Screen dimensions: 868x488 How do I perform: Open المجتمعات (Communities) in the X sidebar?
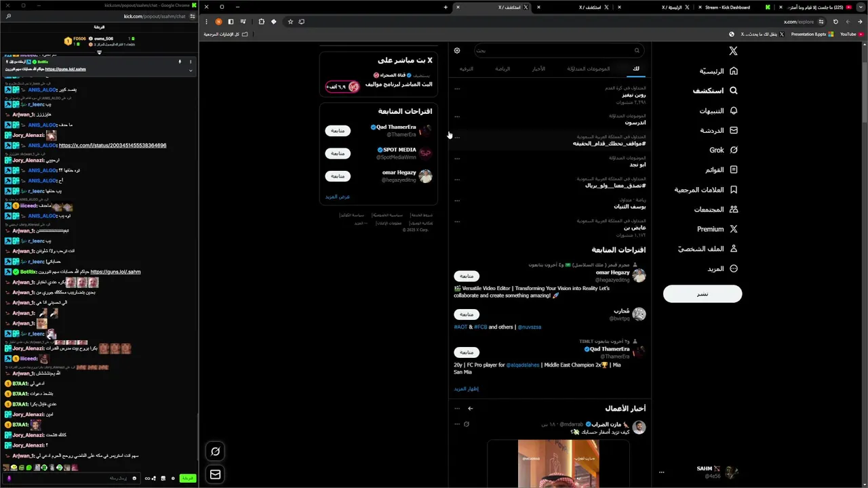[716, 209]
